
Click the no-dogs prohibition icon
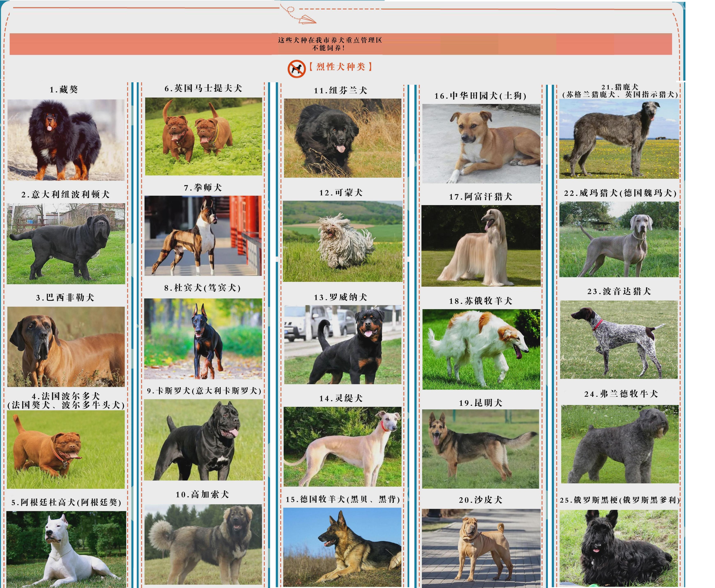tap(297, 69)
